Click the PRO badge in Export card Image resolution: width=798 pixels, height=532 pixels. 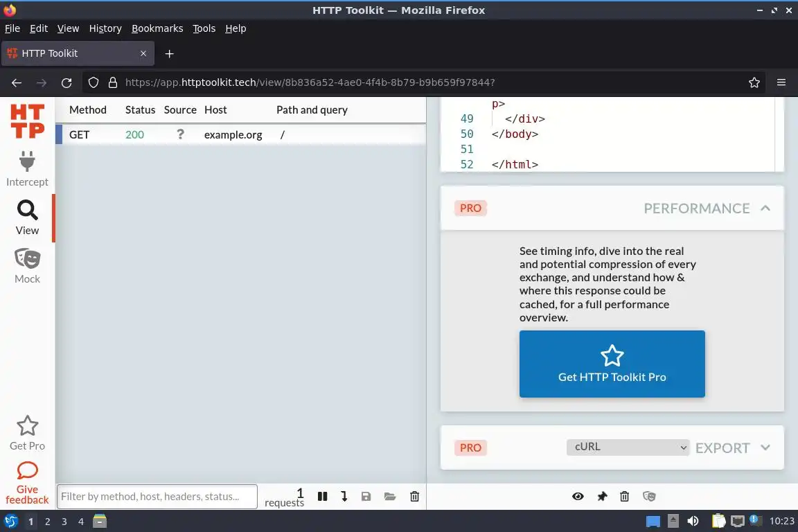click(470, 447)
